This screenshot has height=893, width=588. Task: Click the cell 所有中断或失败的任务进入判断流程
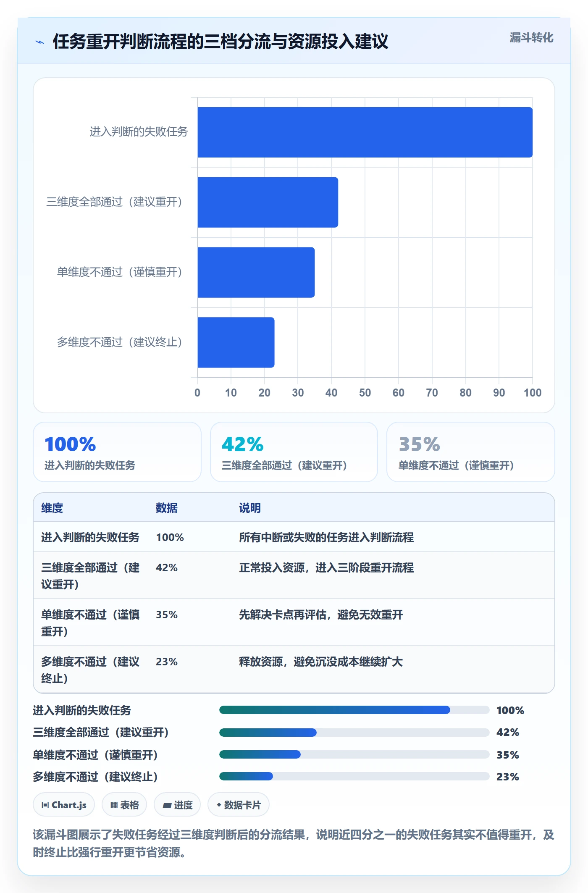(326, 537)
